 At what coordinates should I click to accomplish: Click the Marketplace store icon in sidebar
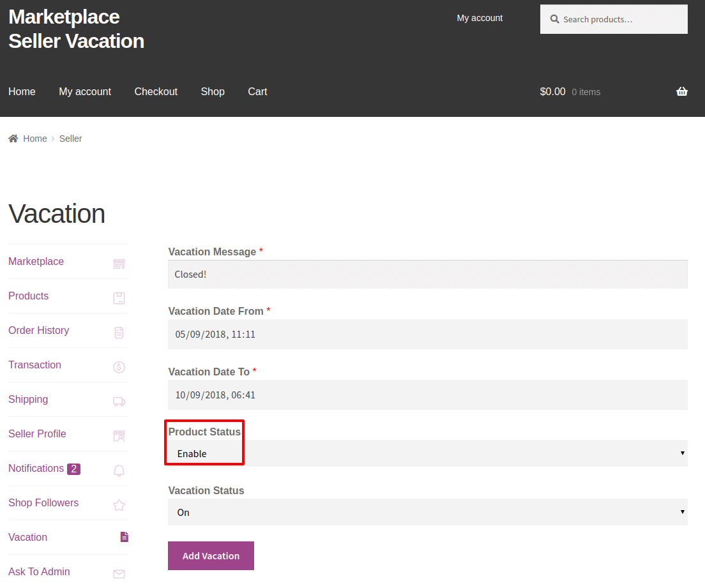(119, 264)
